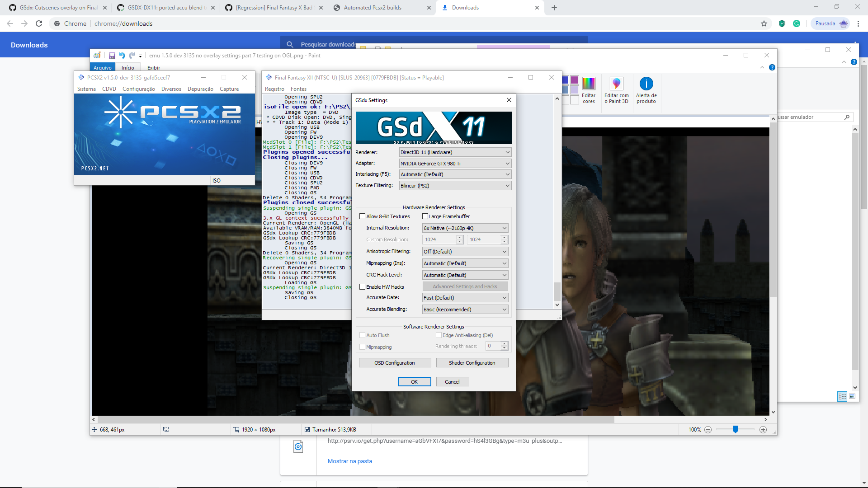Open the image in Paint 3D
868x488 pixels.
click(x=617, y=90)
